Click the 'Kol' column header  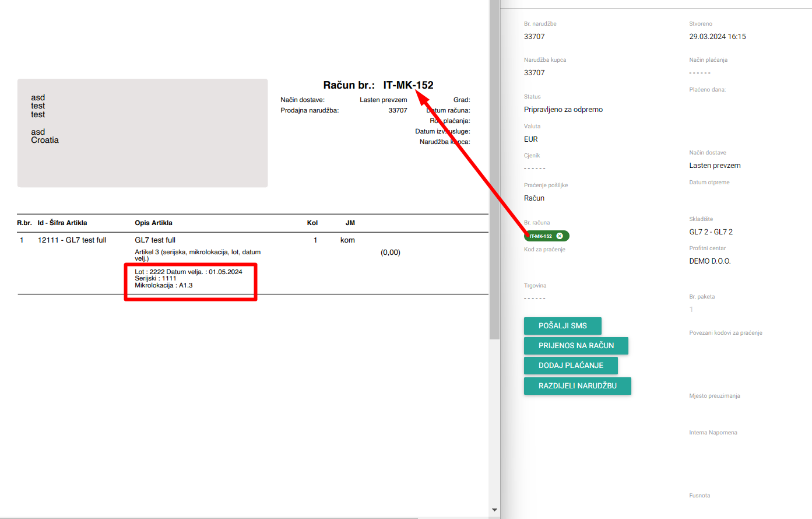312,223
